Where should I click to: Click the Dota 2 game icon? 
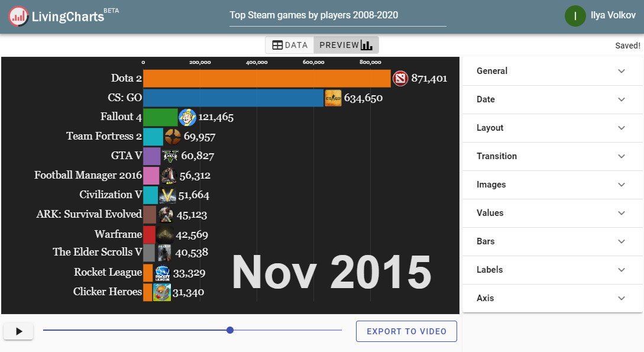[400, 78]
